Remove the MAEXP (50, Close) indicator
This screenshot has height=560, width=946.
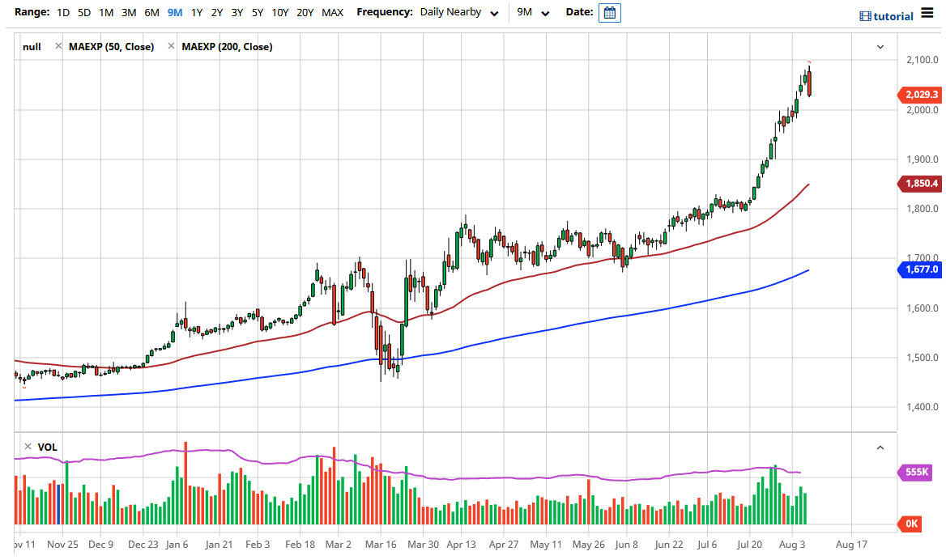coord(58,46)
